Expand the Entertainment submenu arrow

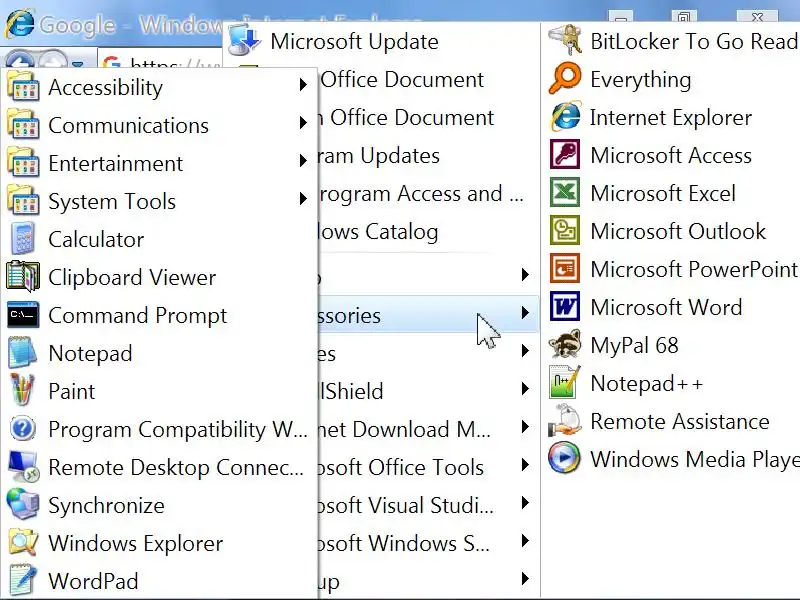tap(302, 163)
